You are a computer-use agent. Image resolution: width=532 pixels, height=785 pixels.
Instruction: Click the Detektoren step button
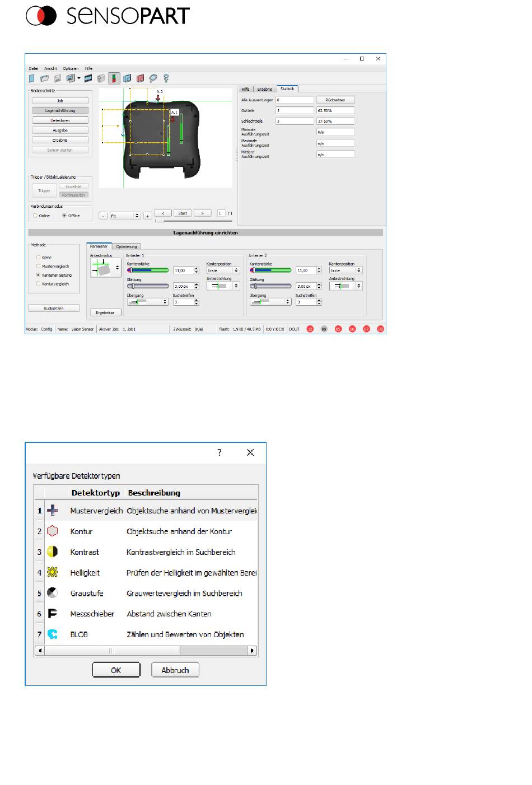pos(60,120)
